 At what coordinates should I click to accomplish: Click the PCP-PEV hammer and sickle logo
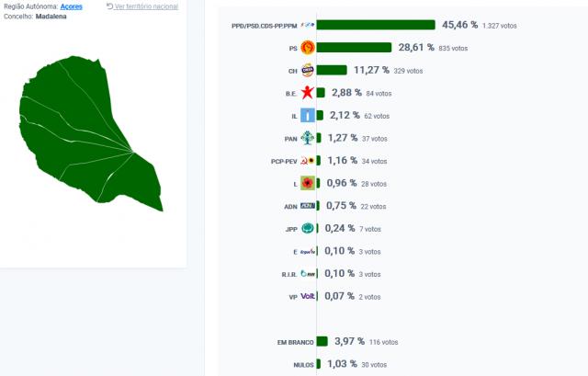pyautogui.click(x=308, y=161)
